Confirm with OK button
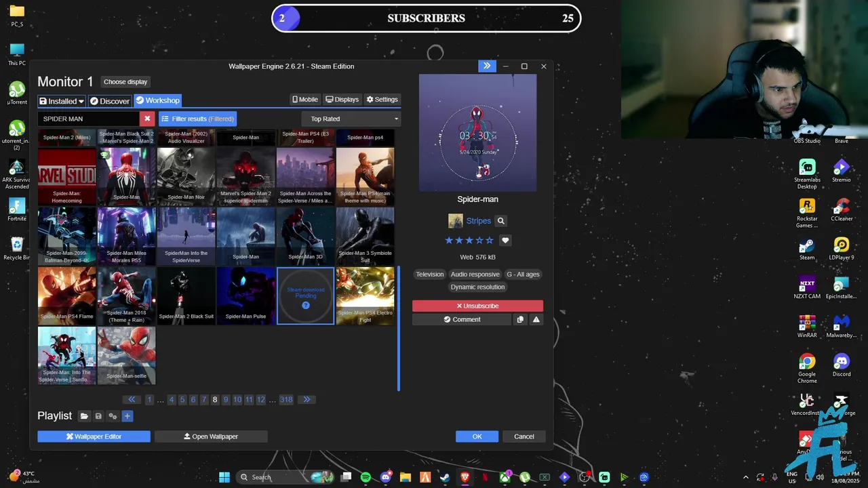 (477, 436)
